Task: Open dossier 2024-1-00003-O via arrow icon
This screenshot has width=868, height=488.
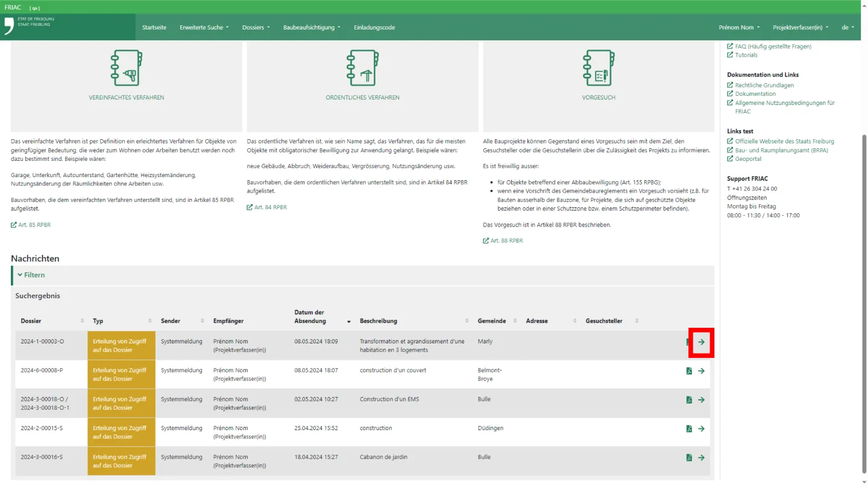Action: 701,342
